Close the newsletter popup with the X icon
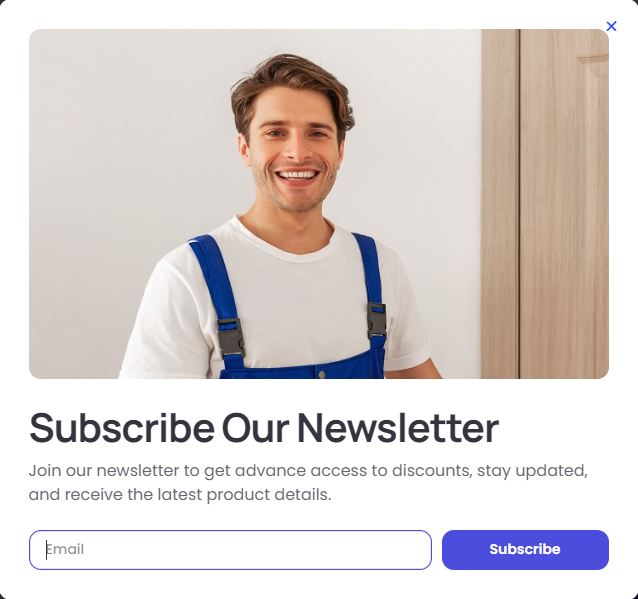Viewport: 638px width, 599px height. [x=611, y=26]
